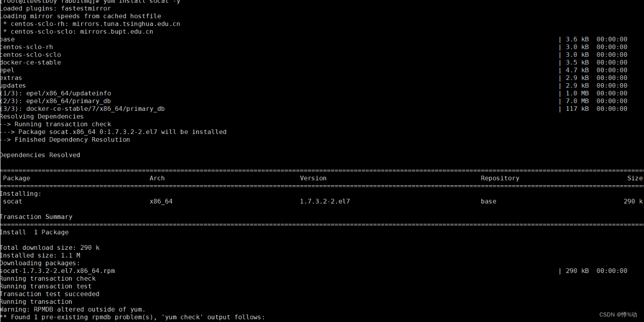
Task: Click the Package column header
Action: (16, 178)
